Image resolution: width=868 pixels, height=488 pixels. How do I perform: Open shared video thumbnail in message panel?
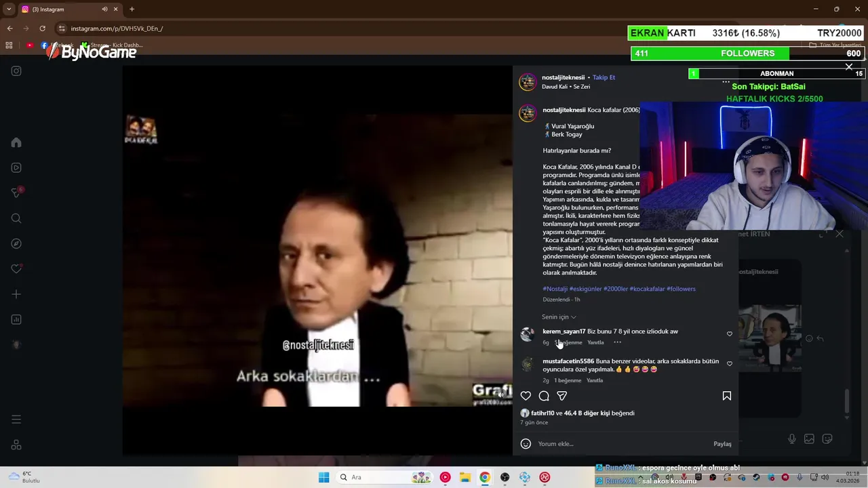pos(770,338)
